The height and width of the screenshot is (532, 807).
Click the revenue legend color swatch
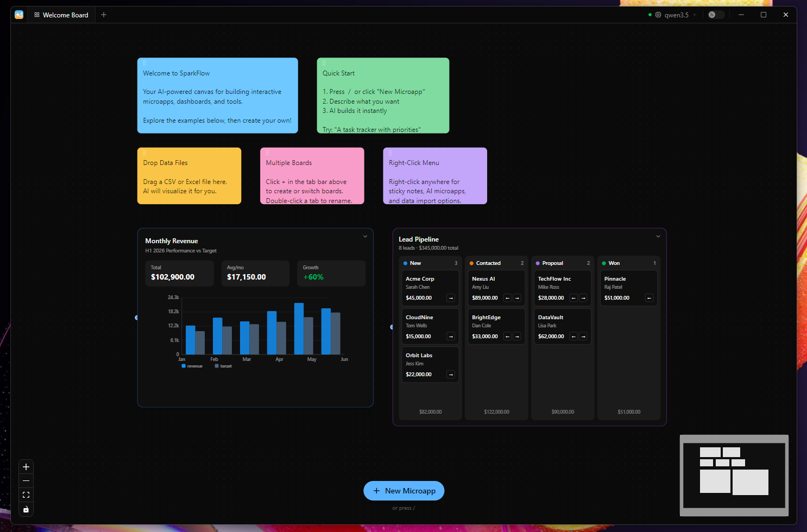184,365
